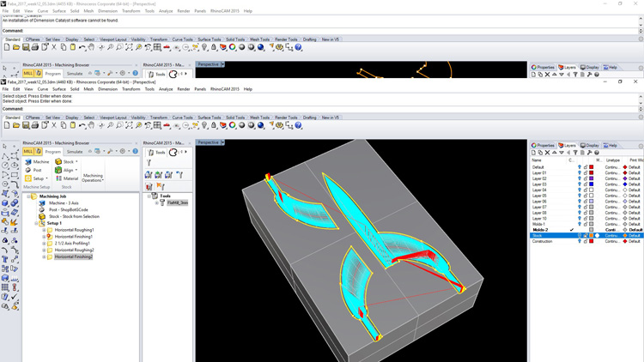This screenshot has width=644, height=362.
Task: Click the blue help icon in front Machining Browser
Action: coord(135,152)
